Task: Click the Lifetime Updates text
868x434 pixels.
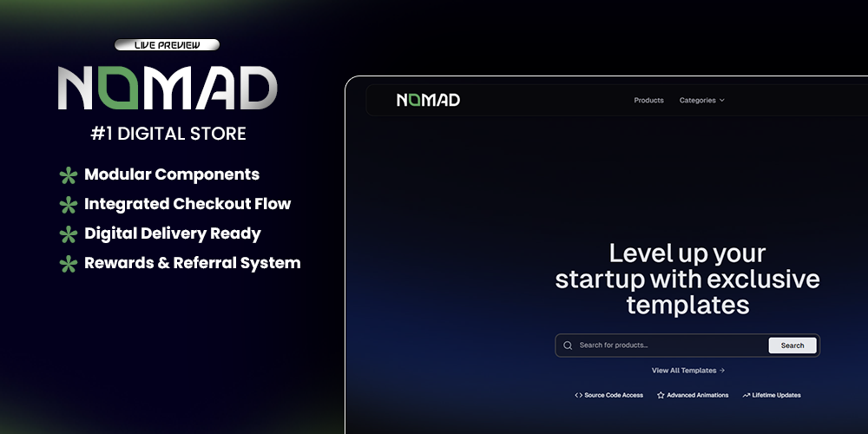Action: tap(777, 395)
